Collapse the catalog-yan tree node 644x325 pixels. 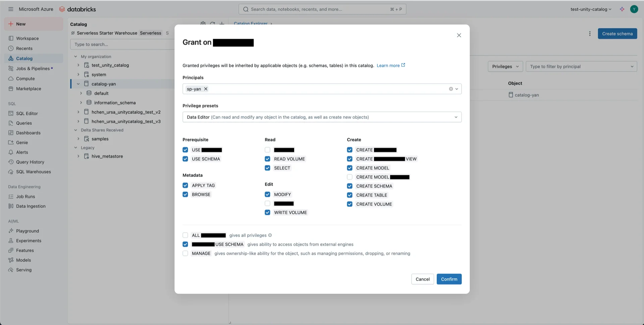(x=78, y=84)
